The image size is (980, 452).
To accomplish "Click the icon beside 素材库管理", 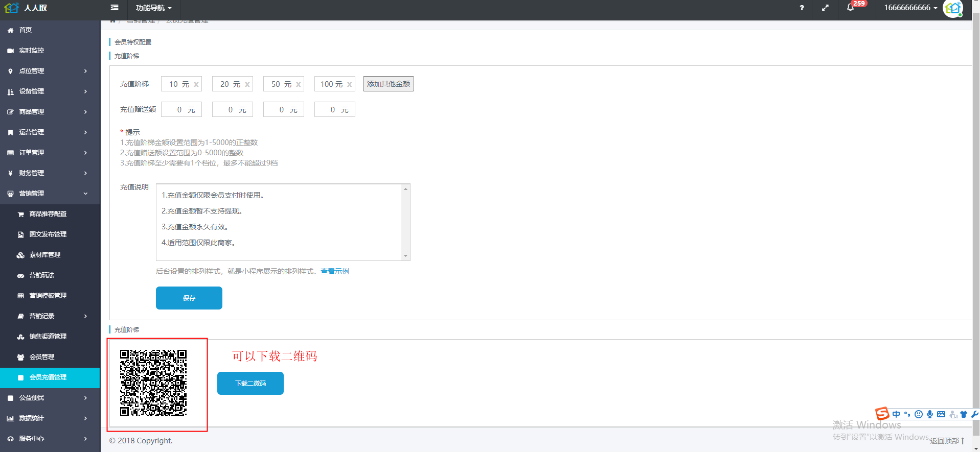I will pos(20,255).
